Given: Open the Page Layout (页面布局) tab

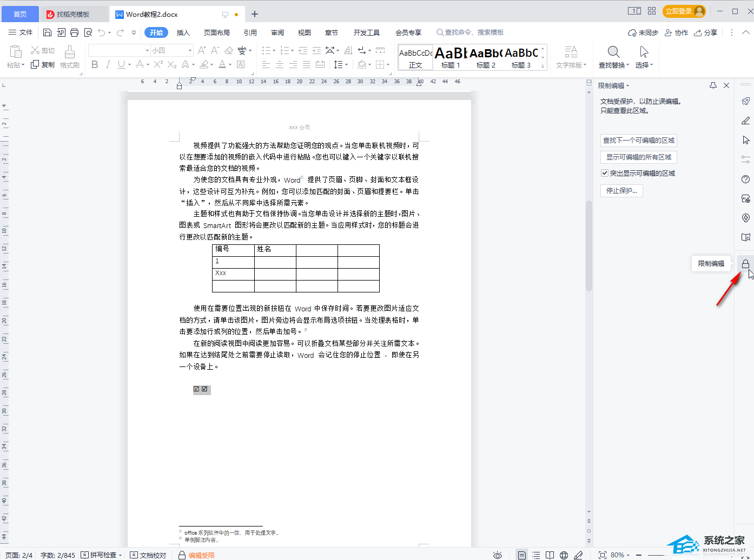Looking at the screenshot, I should (x=216, y=32).
